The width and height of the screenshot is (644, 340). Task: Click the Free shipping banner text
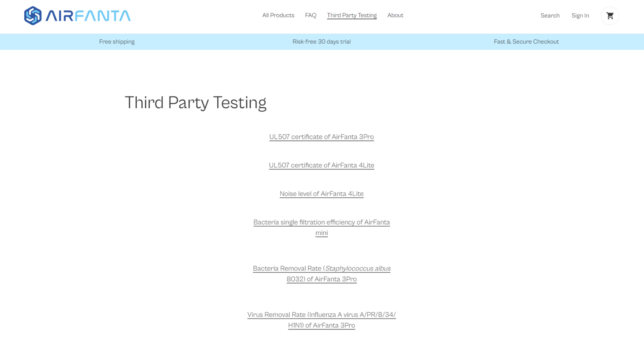[117, 42]
